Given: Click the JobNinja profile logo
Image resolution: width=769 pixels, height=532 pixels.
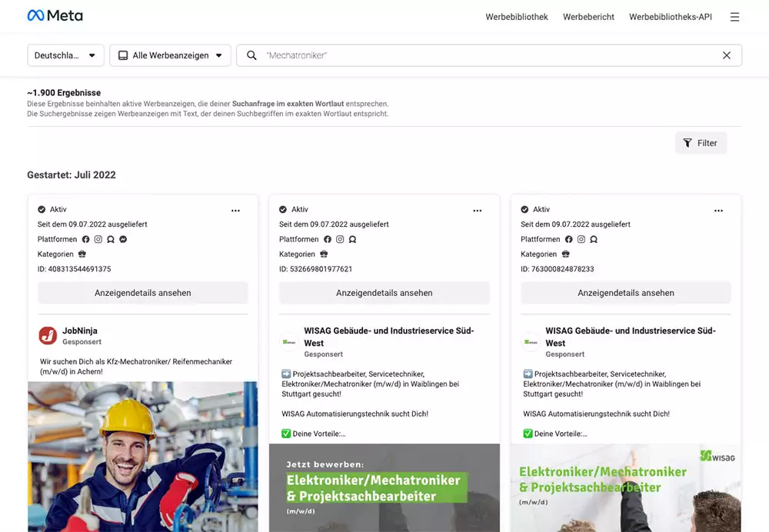Looking at the screenshot, I should [48, 336].
